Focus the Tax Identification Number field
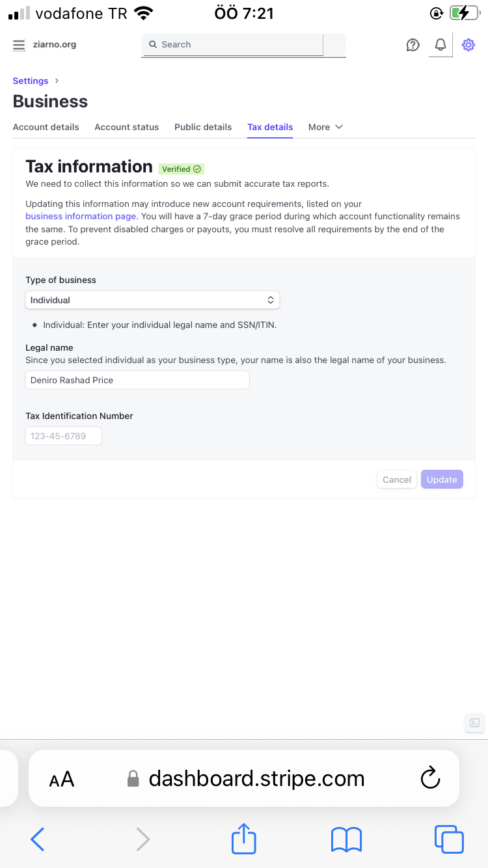Screen dimensions: 488x868 (x=63, y=436)
